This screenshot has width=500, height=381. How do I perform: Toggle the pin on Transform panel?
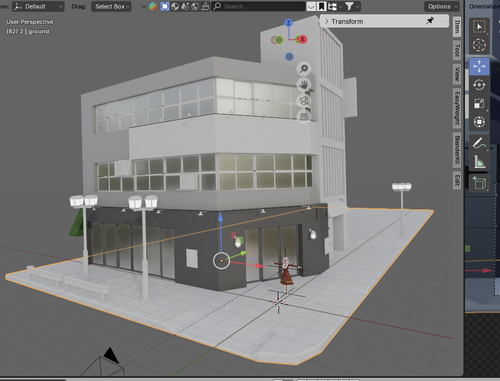point(430,21)
